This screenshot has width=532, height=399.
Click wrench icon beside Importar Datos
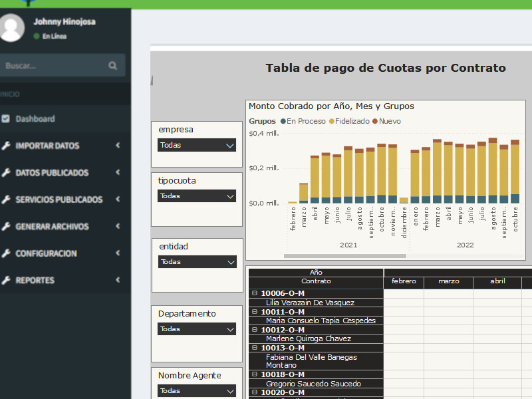click(x=6, y=146)
